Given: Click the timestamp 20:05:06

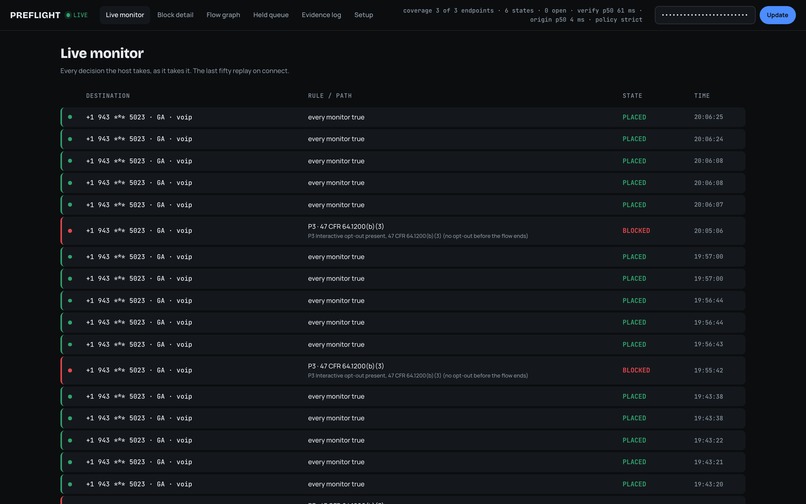Looking at the screenshot, I should (708, 231).
